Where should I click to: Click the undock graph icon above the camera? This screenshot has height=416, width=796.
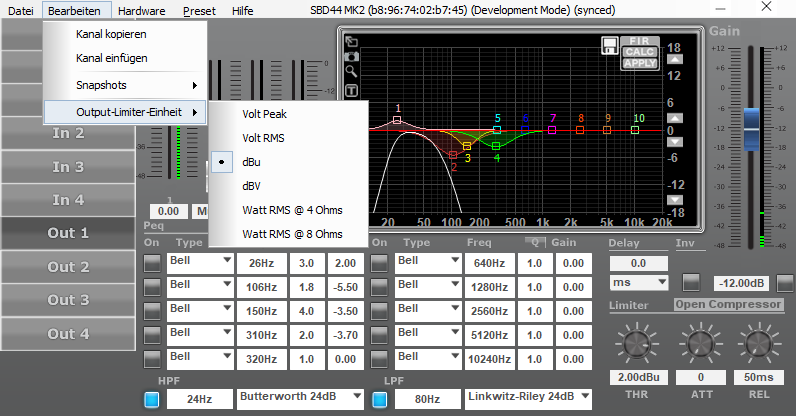tap(351, 43)
